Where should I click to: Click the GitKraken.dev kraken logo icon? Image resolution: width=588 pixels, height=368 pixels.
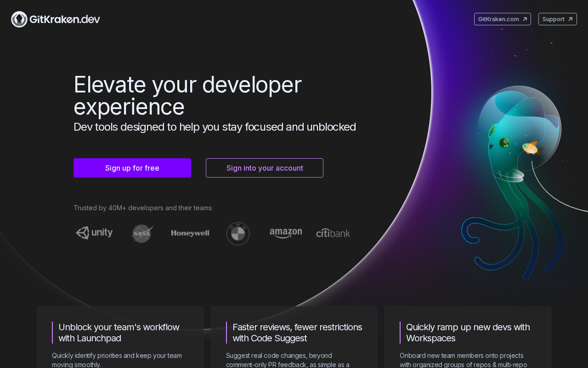(19, 19)
